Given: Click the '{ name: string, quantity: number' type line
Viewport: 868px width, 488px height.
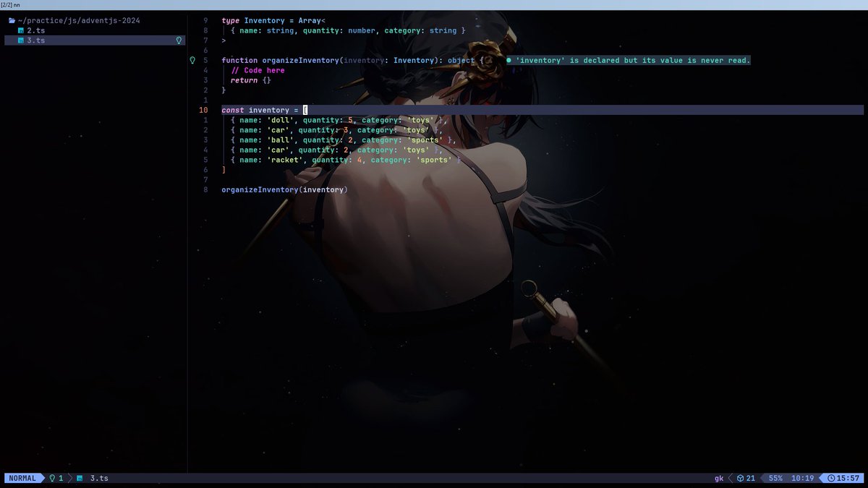Looking at the screenshot, I should pos(348,30).
